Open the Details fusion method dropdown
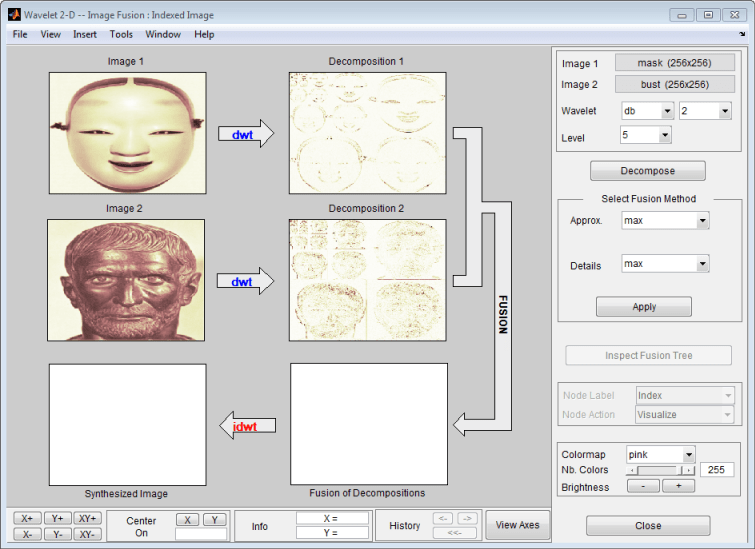755x549 pixels. 665,263
